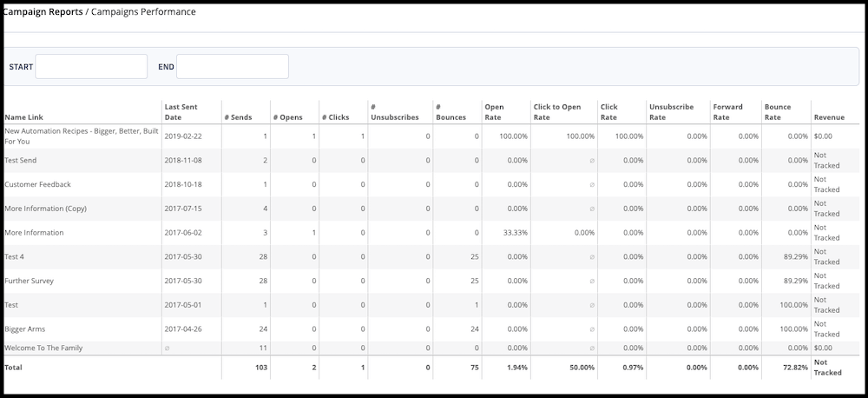Focus the START date input field
Viewport: 868px width, 398px height.
point(91,67)
